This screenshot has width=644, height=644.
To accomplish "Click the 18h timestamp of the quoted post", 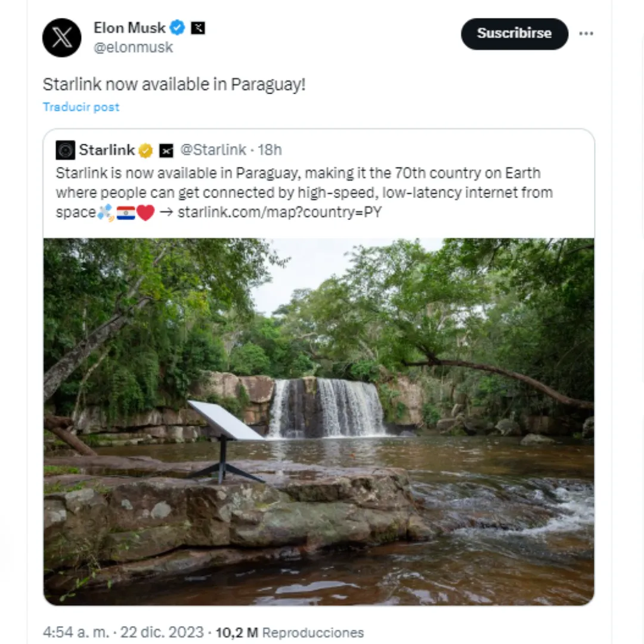I will click(x=270, y=150).
